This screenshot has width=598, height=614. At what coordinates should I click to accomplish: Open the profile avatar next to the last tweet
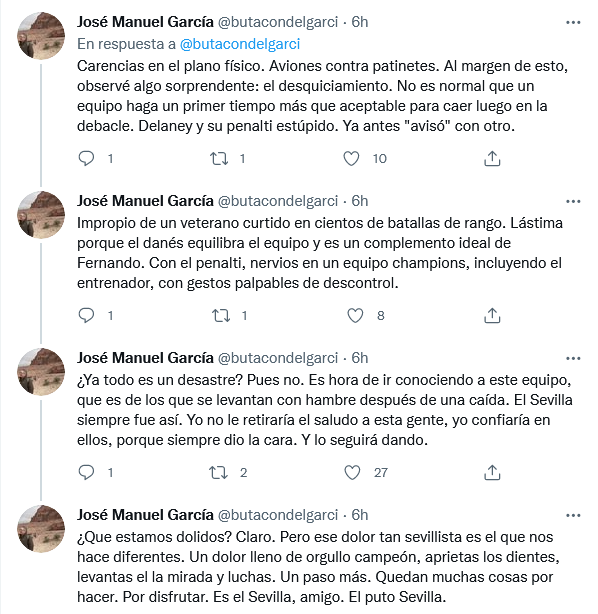coord(41,529)
